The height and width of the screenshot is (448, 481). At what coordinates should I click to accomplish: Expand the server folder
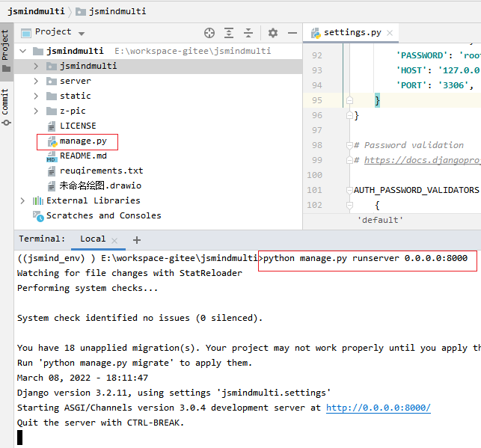[x=36, y=81]
